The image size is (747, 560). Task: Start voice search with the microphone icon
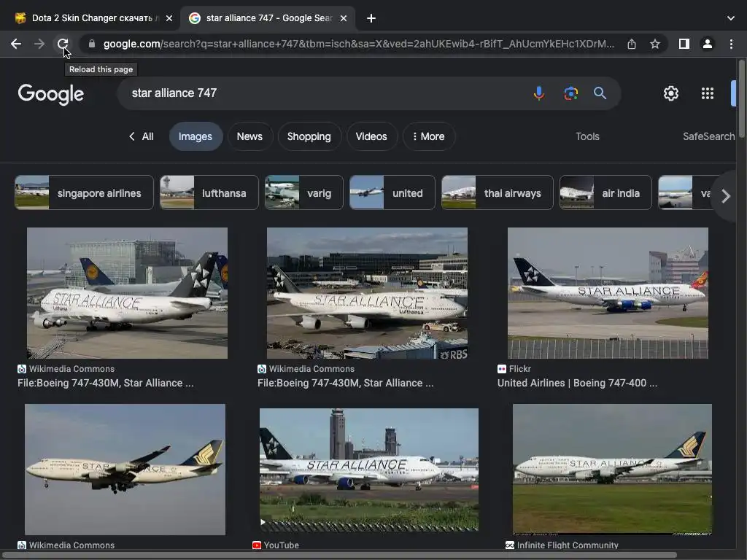(x=539, y=93)
